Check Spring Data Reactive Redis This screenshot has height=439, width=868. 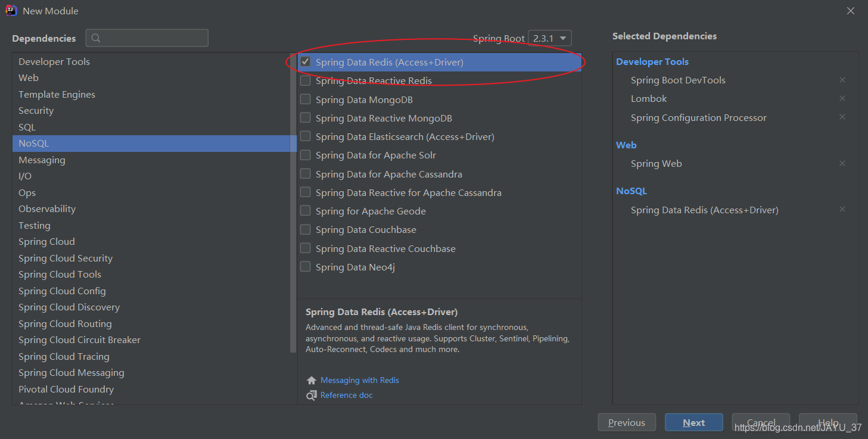[x=306, y=80]
